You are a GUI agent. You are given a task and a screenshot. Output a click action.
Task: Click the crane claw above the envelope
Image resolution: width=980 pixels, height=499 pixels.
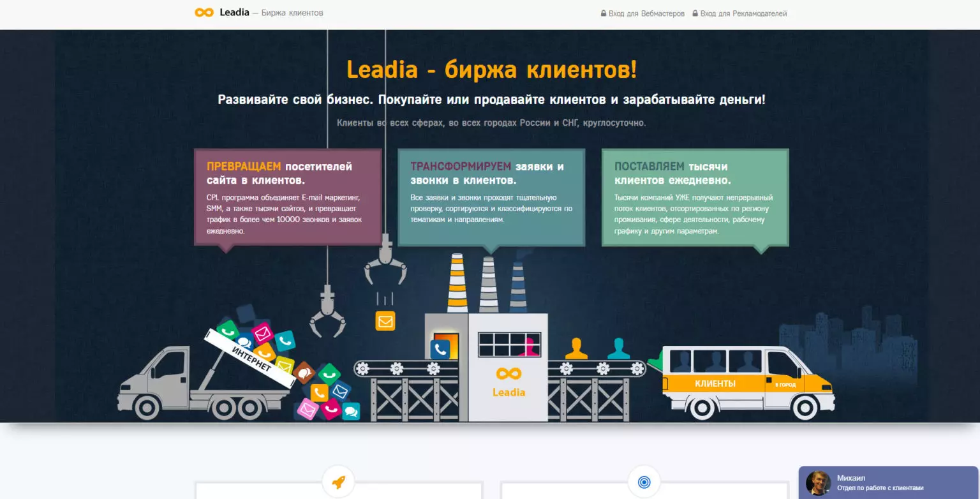point(385,260)
